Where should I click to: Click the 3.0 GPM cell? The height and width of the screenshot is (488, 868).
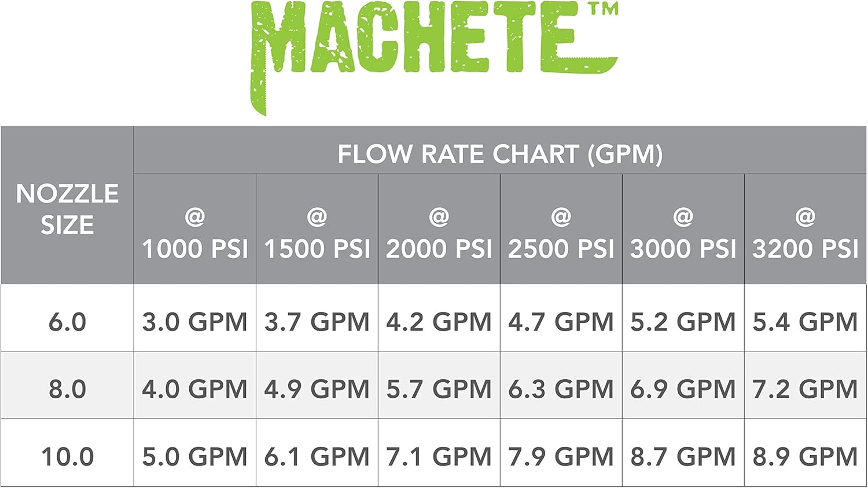point(195,322)
